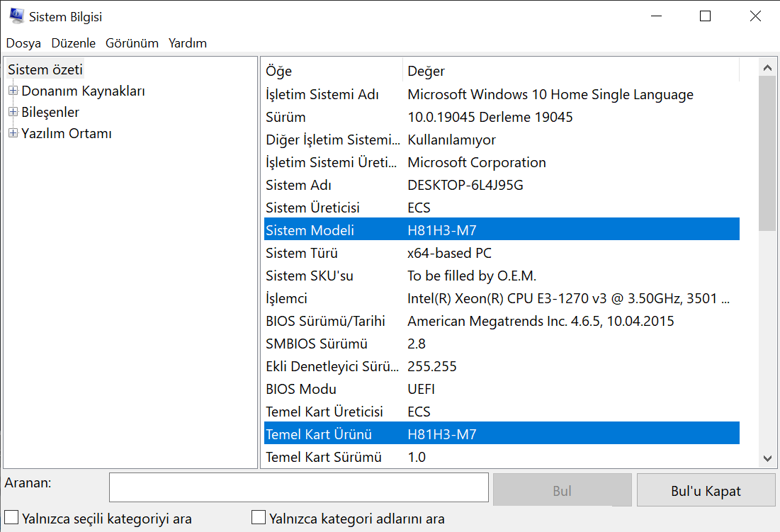Viewport: 780px width, 532px height.
Task: Click the scrollbar up arrow
Action: [x=767, y=68]
